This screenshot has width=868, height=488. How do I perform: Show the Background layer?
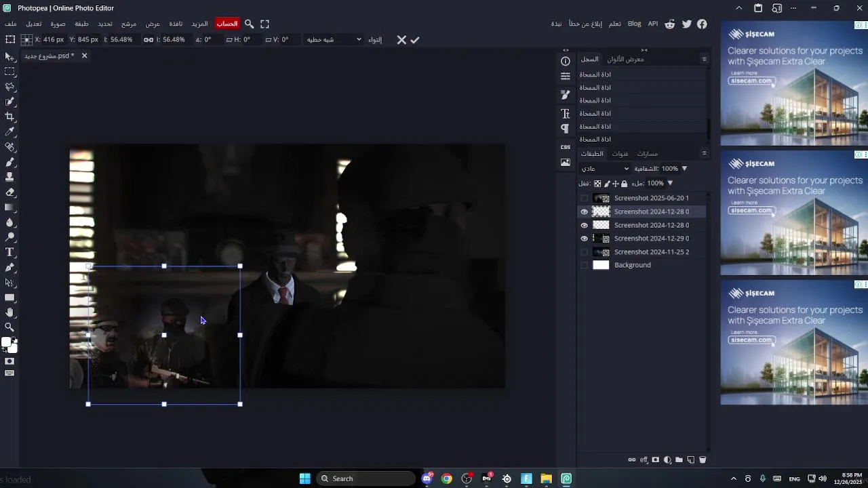(x=585, y=265)
